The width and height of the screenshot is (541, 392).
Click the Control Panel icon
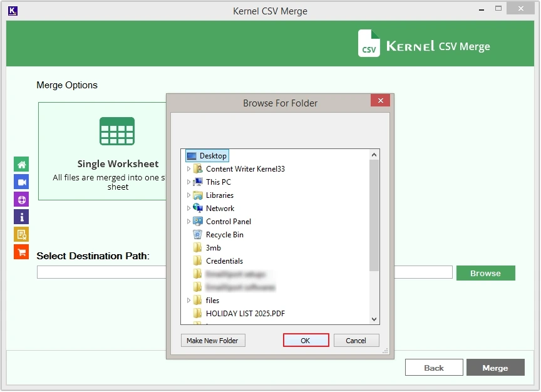pos(198,222)
